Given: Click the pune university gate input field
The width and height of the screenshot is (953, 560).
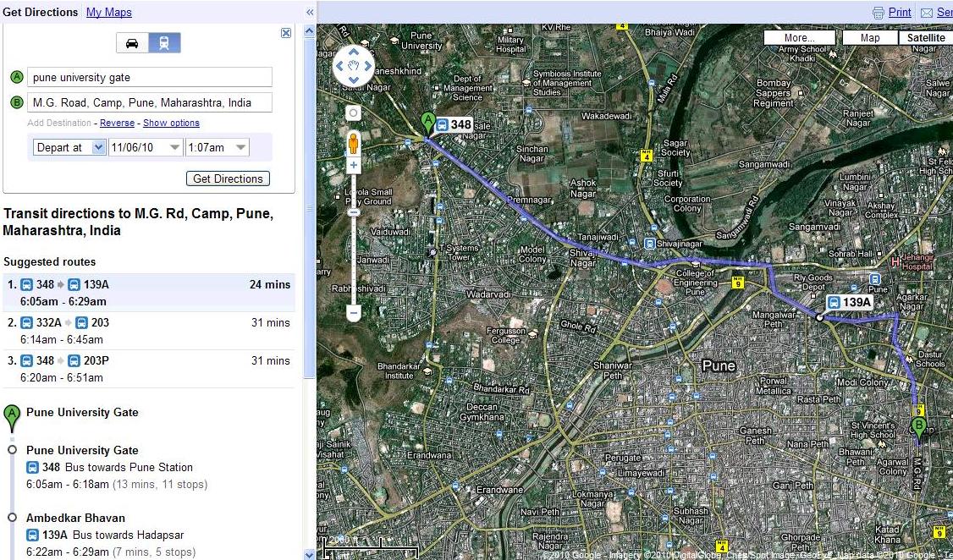Looking at the screenshot, I should coord(150,77).
